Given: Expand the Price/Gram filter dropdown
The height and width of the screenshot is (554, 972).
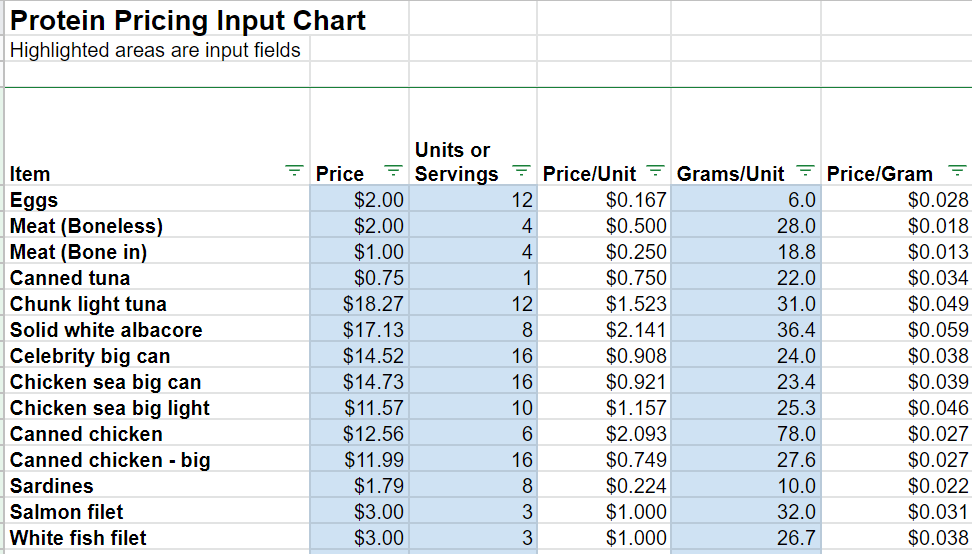Looking at the screenshot, I should click(957, 172).
